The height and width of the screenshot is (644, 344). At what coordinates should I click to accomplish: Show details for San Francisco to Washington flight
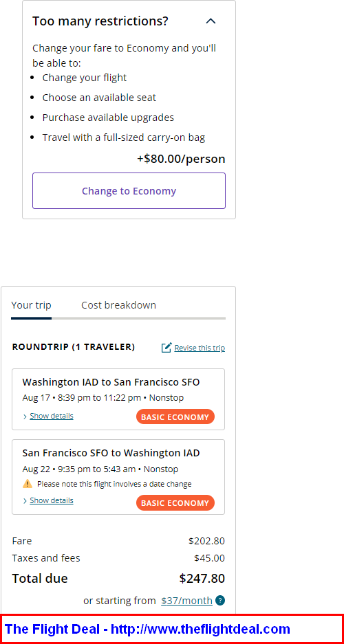pyautogui.click(x=52, y=500)
